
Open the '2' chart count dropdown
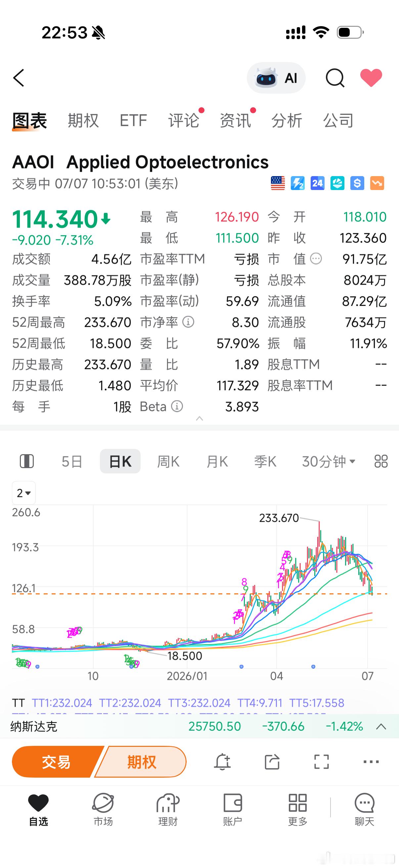tap(23, 493)
